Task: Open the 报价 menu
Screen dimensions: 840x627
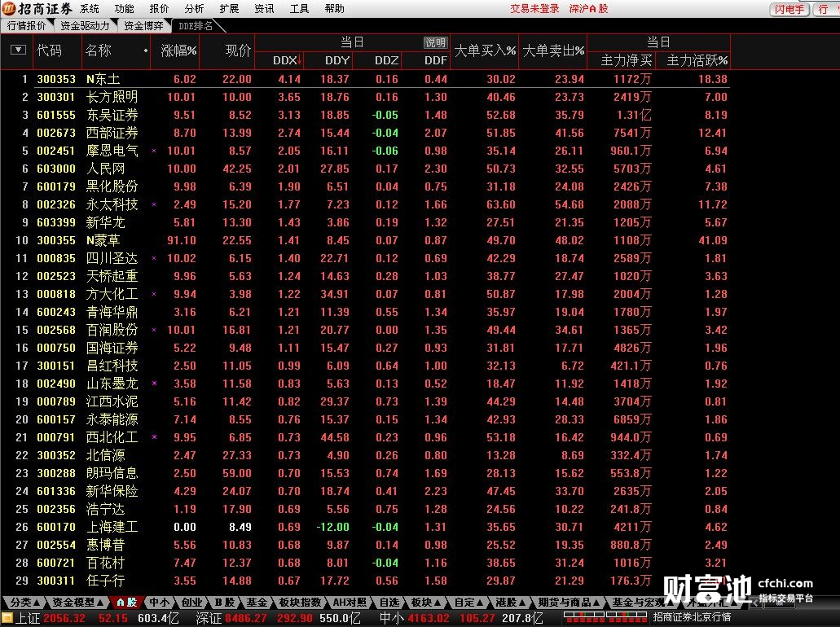Action: point(159,9)
